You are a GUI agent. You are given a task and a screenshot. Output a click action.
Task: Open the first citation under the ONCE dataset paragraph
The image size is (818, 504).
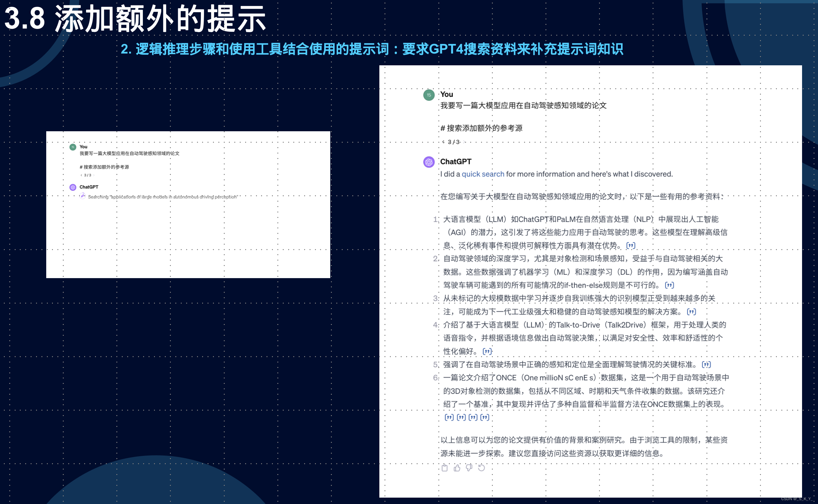(x=449, y=417)
